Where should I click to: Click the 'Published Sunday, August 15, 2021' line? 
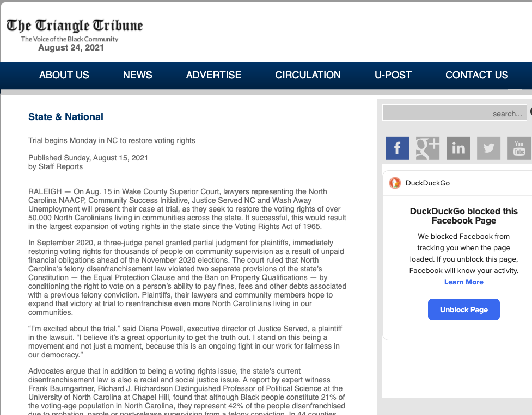88,158
